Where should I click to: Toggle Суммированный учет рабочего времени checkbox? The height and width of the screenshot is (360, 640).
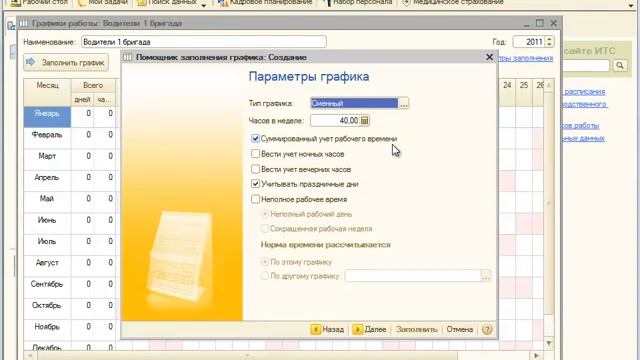click(256, 139)
